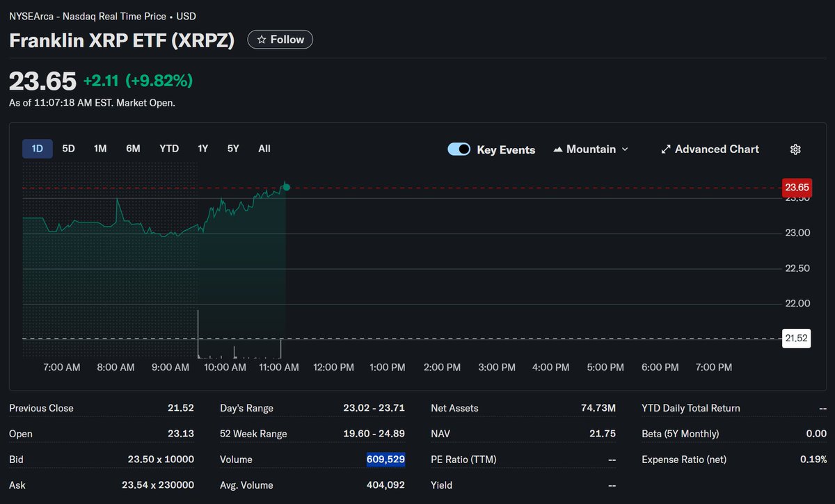The width and height of the screenshot is (835, 504).
Task: Click the Day's Range value 23.02 - 23.71
Action: pyautogui.click(x=374, y=408)
